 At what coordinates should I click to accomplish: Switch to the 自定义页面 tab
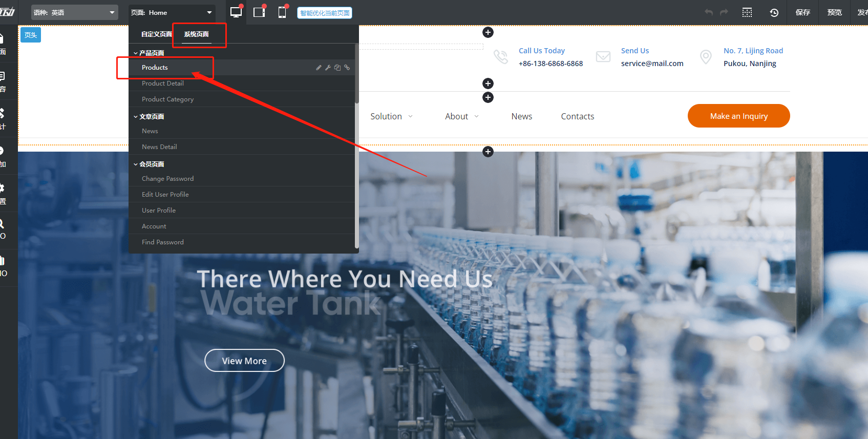tap(156, 34)
